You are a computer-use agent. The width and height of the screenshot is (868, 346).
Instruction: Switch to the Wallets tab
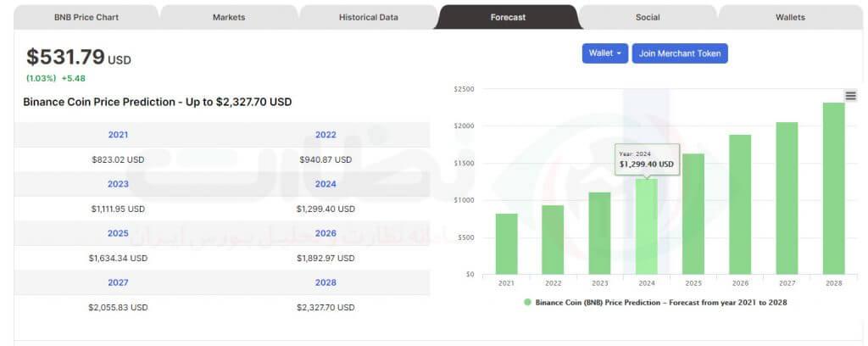790,17
